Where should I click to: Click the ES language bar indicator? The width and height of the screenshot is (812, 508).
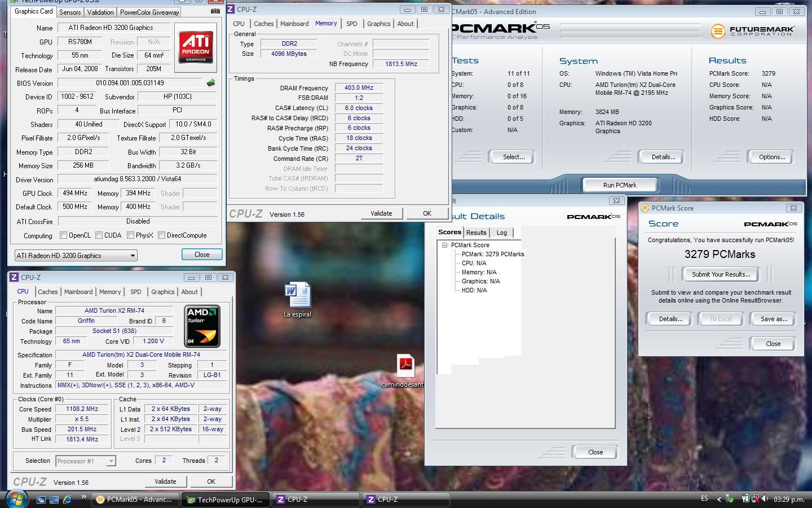(x=704, y=498)
